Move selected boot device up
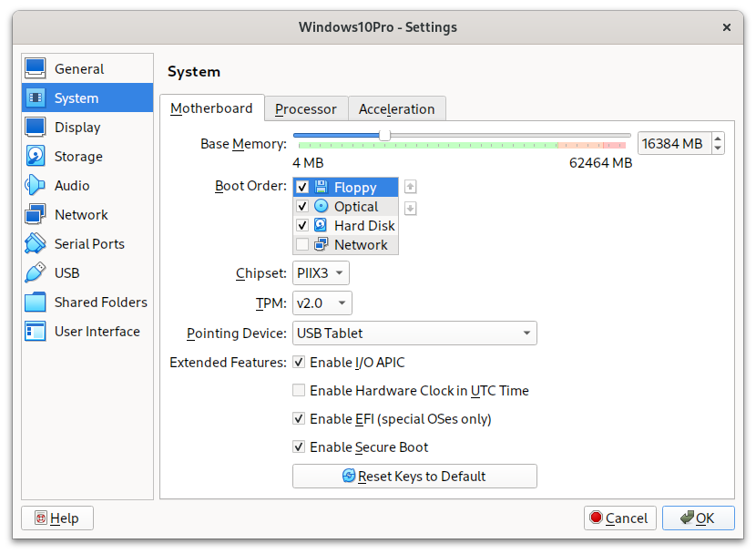 pos(410,187)
